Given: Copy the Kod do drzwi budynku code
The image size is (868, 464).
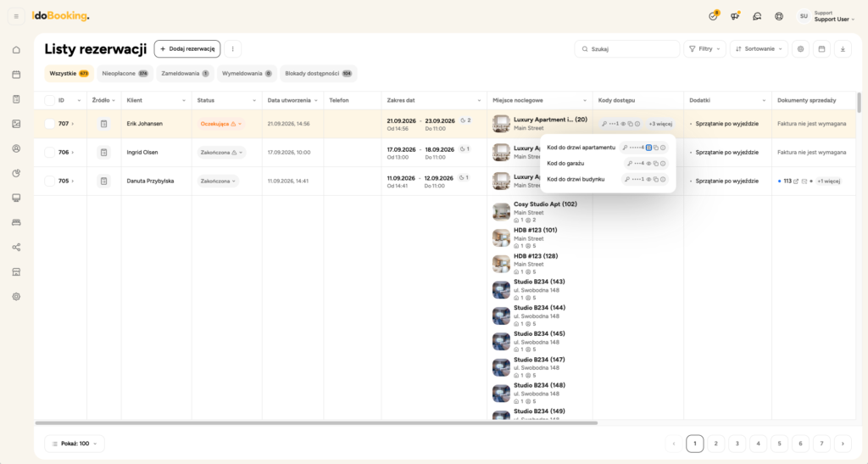Looking at the screenshot, I should click(x=655, y=179).
